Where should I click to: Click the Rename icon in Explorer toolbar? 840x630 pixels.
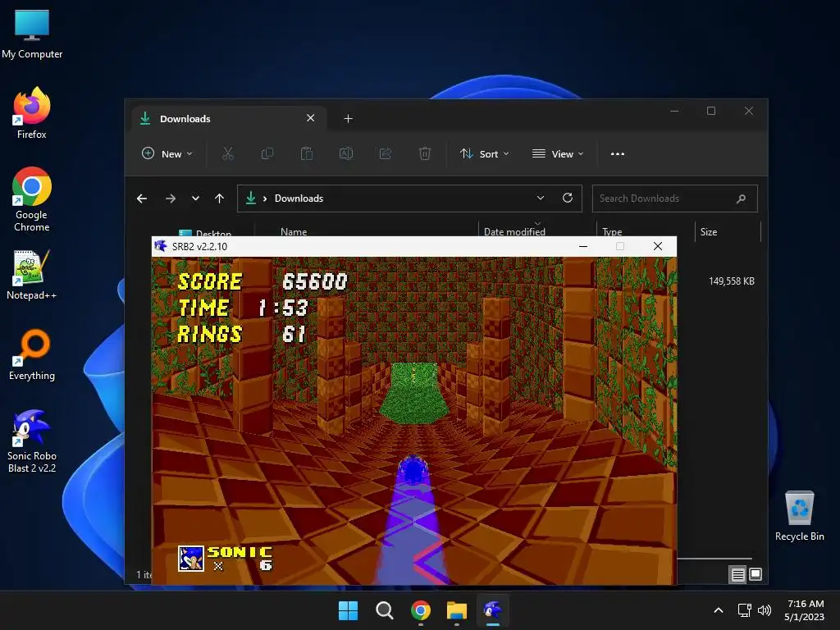point(346,153)
